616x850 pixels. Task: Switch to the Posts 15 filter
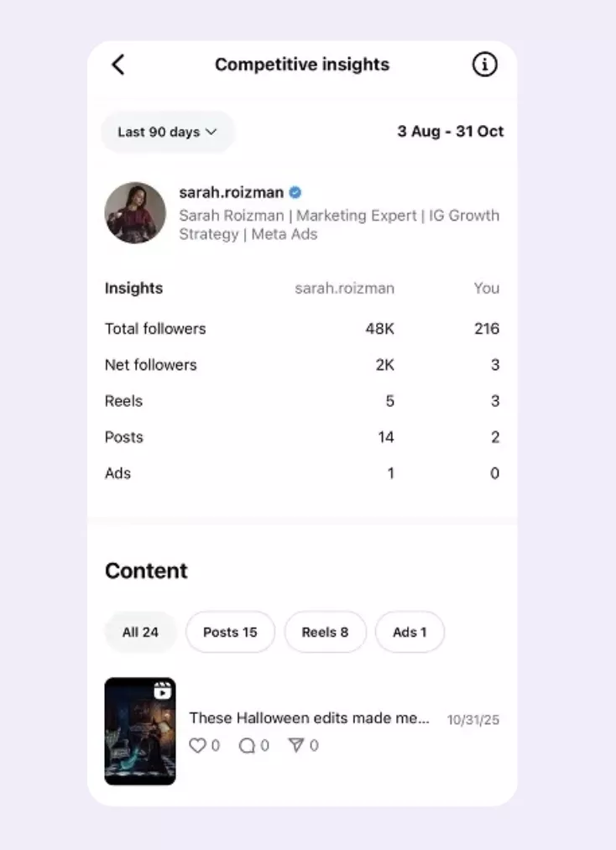pos(230,632)
